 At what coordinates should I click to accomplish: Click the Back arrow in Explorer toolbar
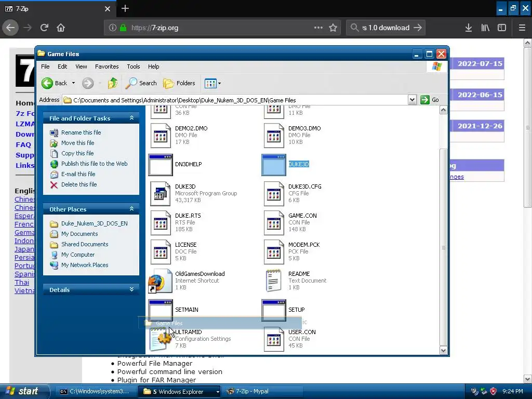point(47,83)
